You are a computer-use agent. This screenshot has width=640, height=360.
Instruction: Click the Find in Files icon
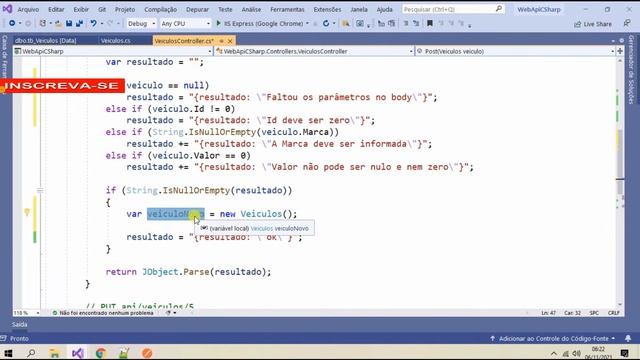[346, 24]
